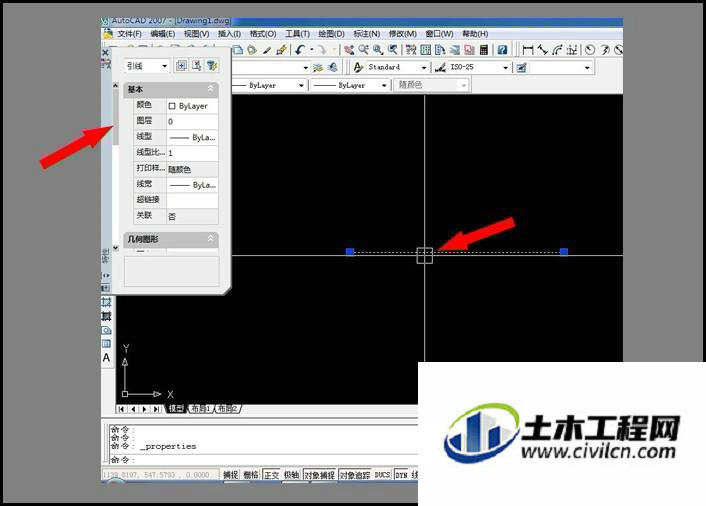Click the Pan realtime icon
706x506 pixels.
(x=349, y=50)
